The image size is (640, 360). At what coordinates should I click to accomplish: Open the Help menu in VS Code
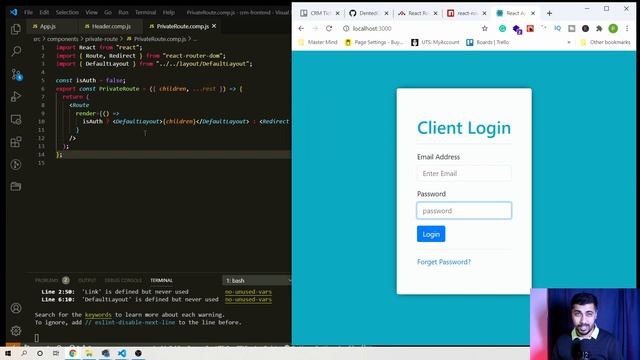coord(169,12)
